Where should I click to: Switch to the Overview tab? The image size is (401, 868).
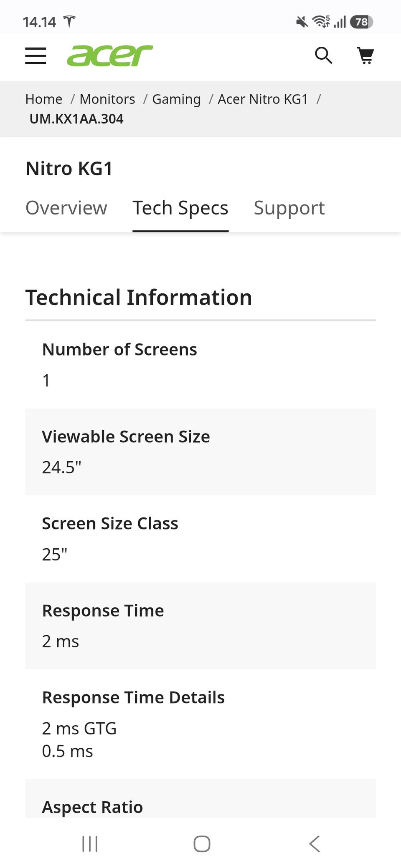click(66, 208)
